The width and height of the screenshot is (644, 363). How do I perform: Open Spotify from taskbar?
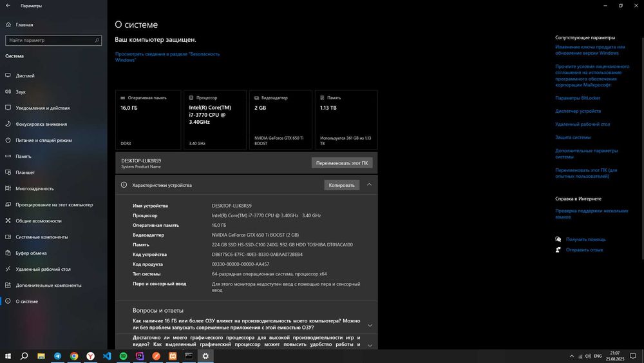tap(123, 356)
